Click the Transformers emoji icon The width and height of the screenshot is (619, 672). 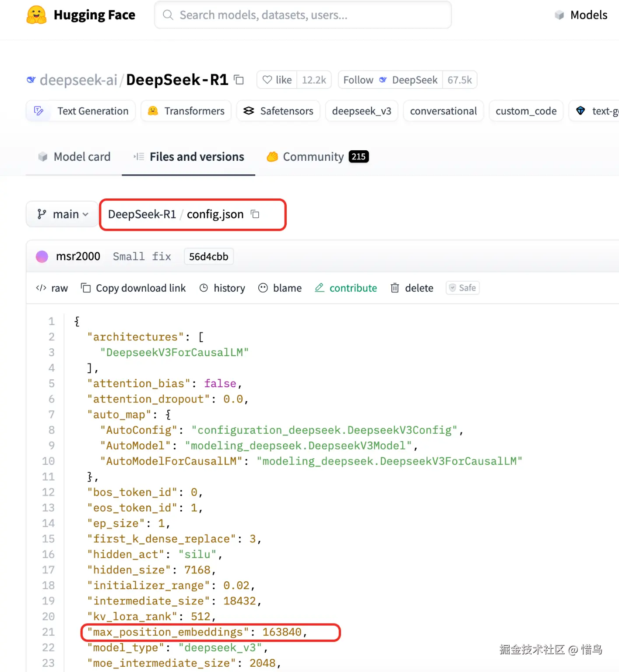click(x=153, y=111)
